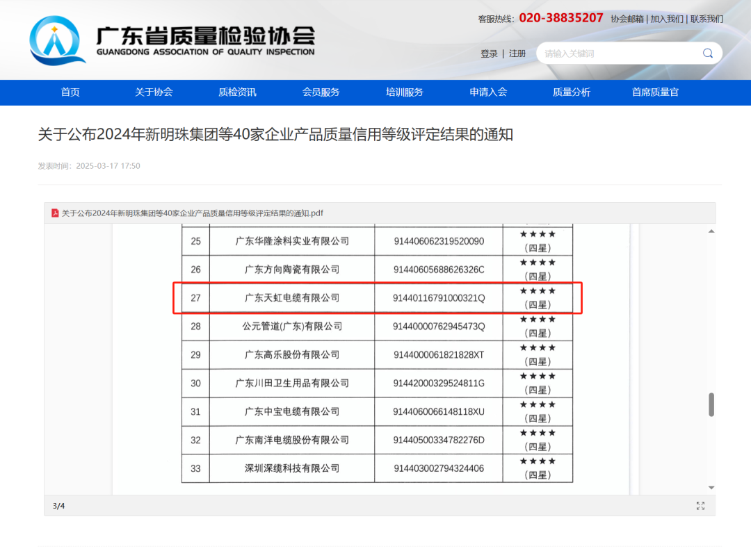Click the 注册 link
The width and height of the screenshot is (751, 560).
point(517,53)
